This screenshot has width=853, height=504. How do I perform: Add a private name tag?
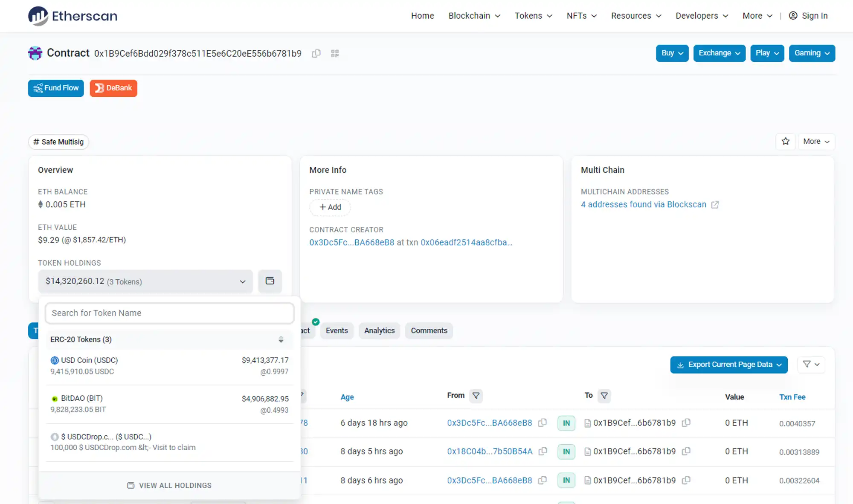point(330,207)
